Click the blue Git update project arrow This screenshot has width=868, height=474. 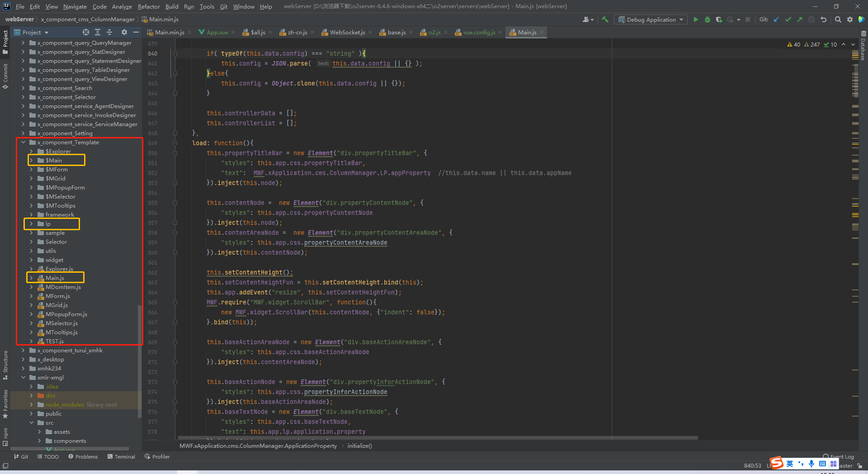(776, 19)
